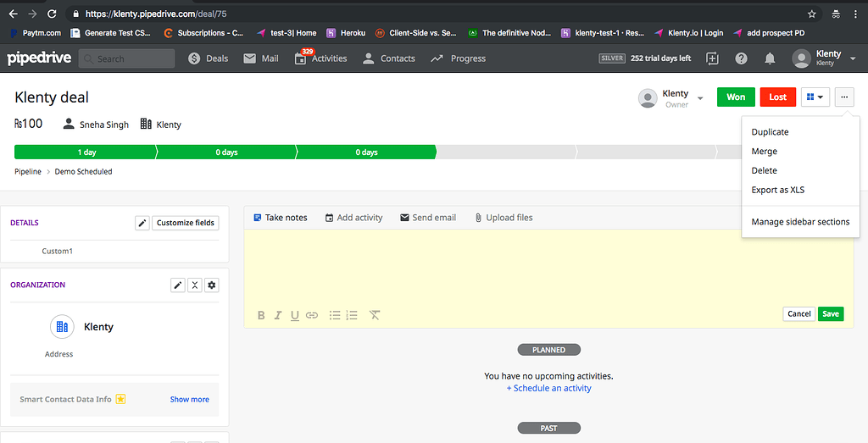Open the help question mark icon
This screenshot has height=443, width=868.
pos(741,58)
